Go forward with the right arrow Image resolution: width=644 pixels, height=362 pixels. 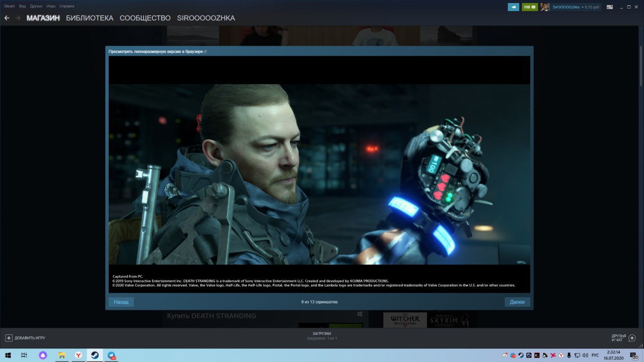pos(18,18)
